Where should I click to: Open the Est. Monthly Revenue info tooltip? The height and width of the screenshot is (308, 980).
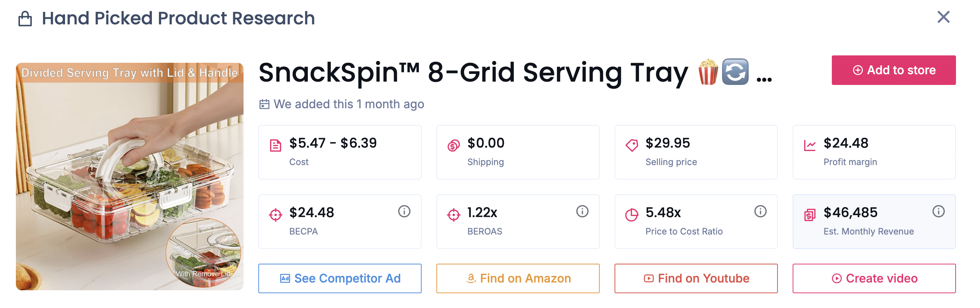click(x=938, y=213)
